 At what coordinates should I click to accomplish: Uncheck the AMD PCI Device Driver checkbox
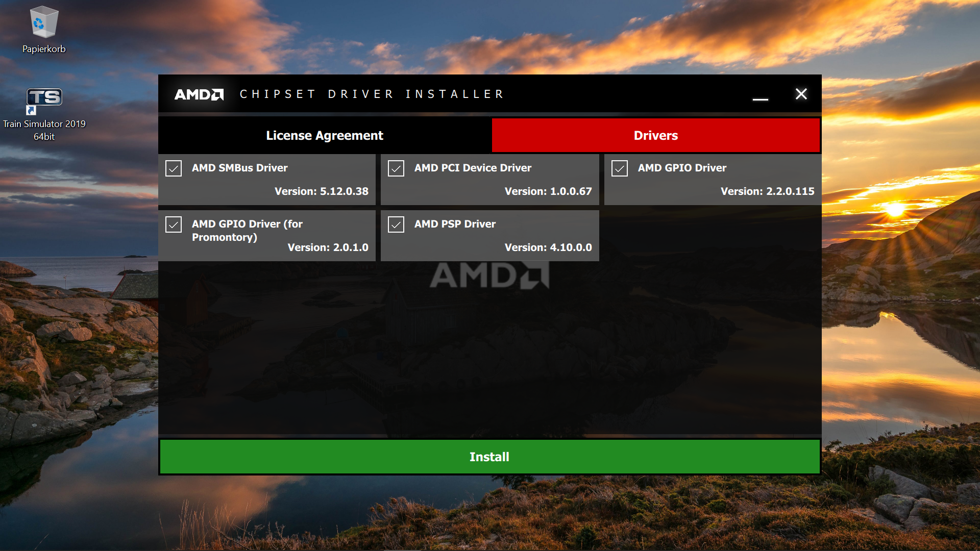click(x=396, y=168)
